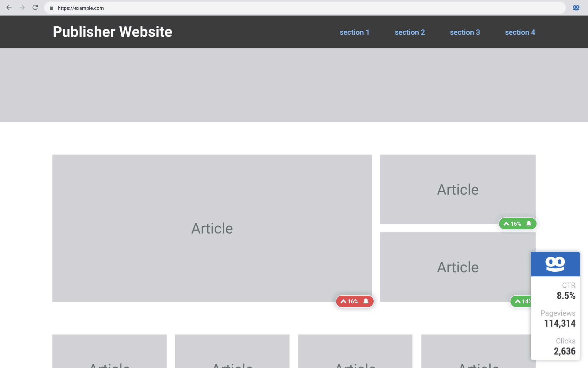
Task: Click the Publisher Website homepage link
Action: pyautogui.click(x=112, y=32)
